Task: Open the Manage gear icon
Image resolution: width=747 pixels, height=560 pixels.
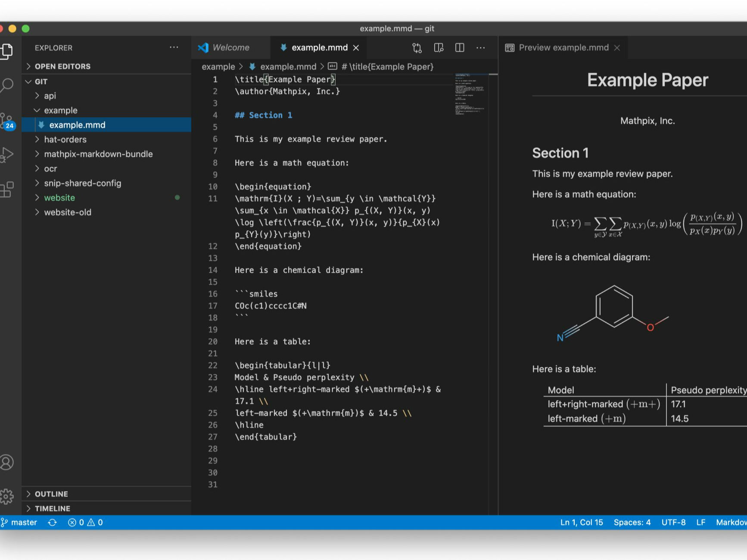Action: (x=7, y=497)
